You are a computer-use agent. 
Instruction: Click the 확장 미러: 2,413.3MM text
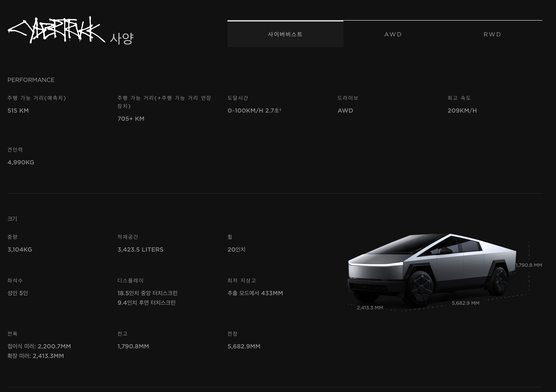pos(36,356)
